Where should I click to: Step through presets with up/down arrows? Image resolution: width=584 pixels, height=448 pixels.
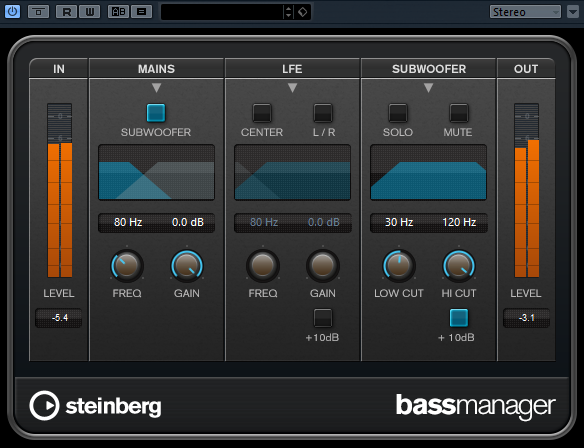[289, 12]
